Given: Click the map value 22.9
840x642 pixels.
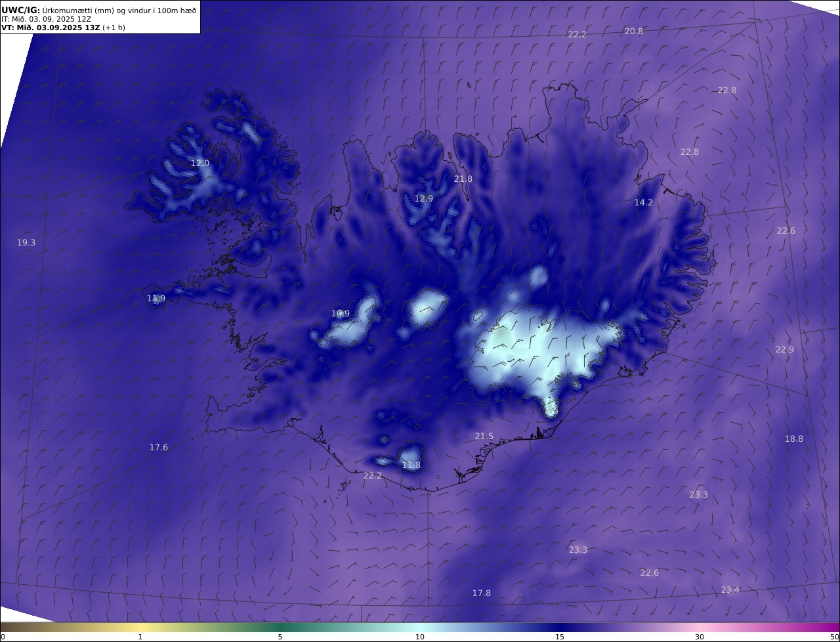Looking at the screenshot, I should coord(785,349).
